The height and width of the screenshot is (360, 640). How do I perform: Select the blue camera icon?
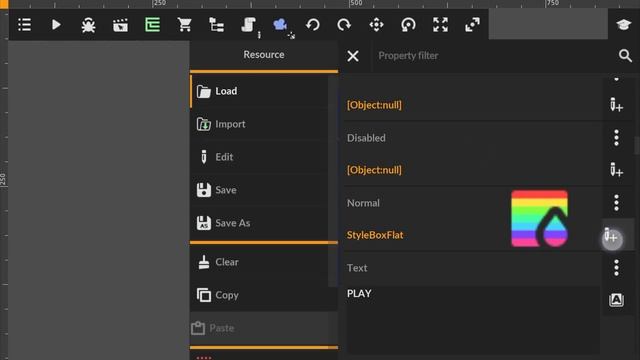click(280, 25)
